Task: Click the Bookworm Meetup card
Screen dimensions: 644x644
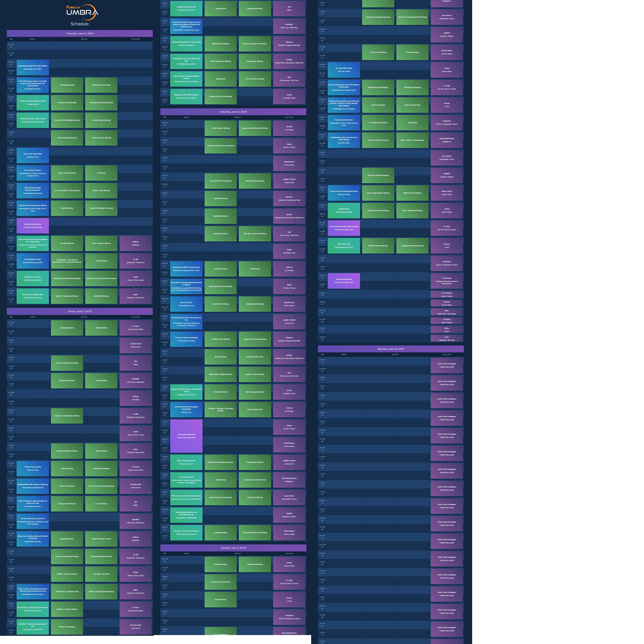Action: tap(67, 380)
